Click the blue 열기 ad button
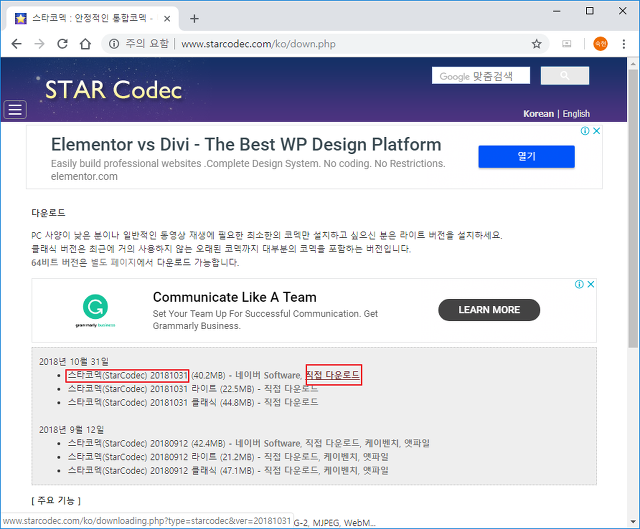This screenshot has width=640, height=529. (527, 156)
